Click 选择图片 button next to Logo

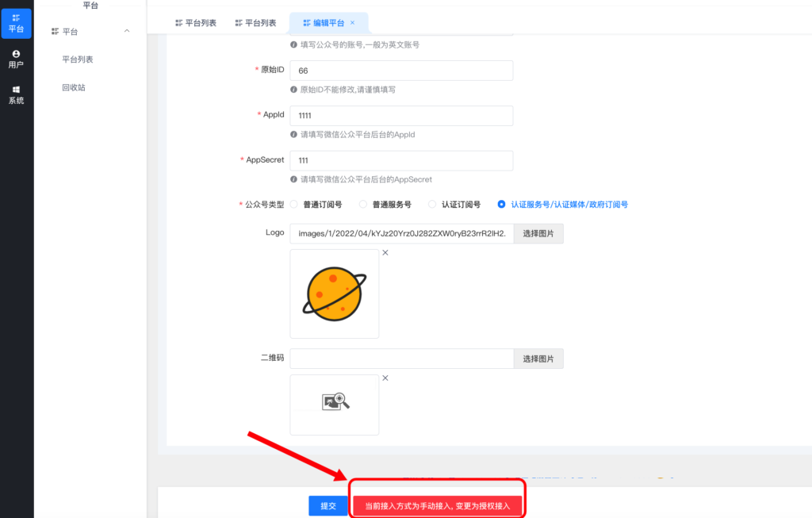click(538, 233)
